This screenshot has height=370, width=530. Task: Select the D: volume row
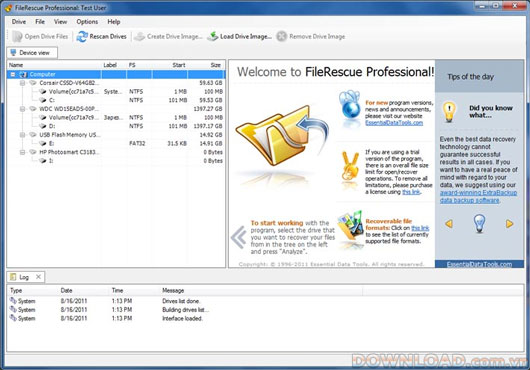(116, 126)
